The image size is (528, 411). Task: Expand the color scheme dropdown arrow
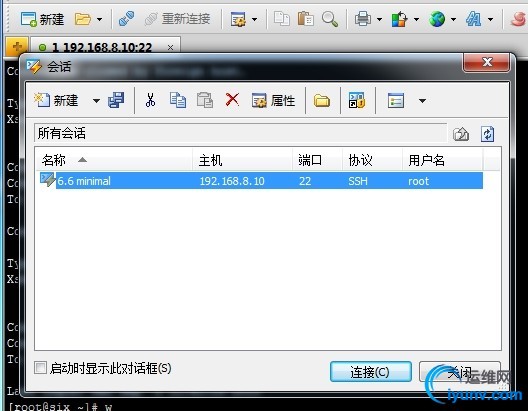point(417,20)
